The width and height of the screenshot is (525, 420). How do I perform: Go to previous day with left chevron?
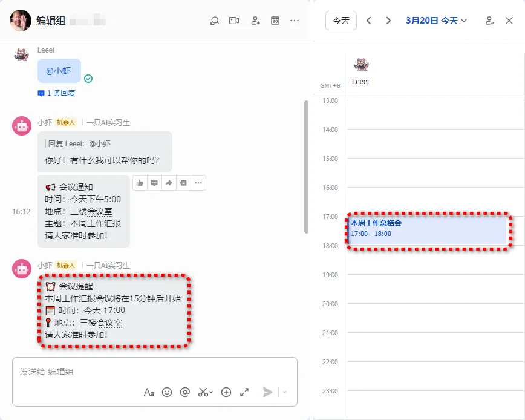[369, 20]
